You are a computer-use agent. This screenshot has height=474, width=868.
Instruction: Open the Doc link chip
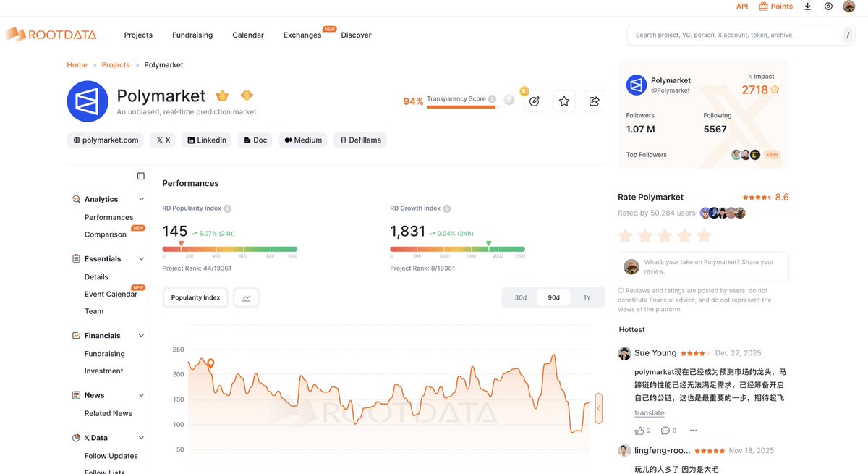[255, 140]
